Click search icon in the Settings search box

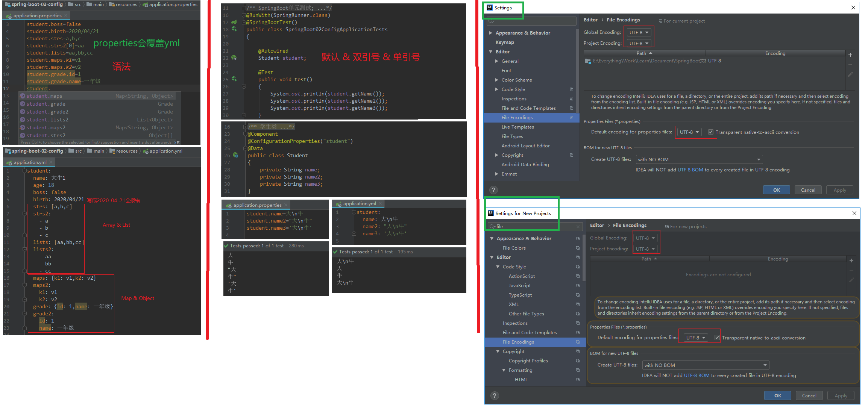tap(491, 21)
